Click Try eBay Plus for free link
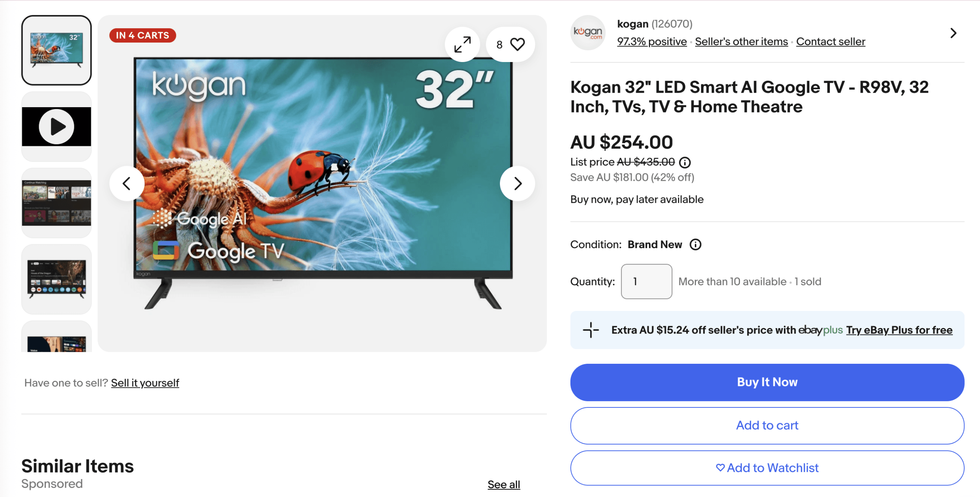980x497 pixels. pyautogui.click(x=899, y=330)
